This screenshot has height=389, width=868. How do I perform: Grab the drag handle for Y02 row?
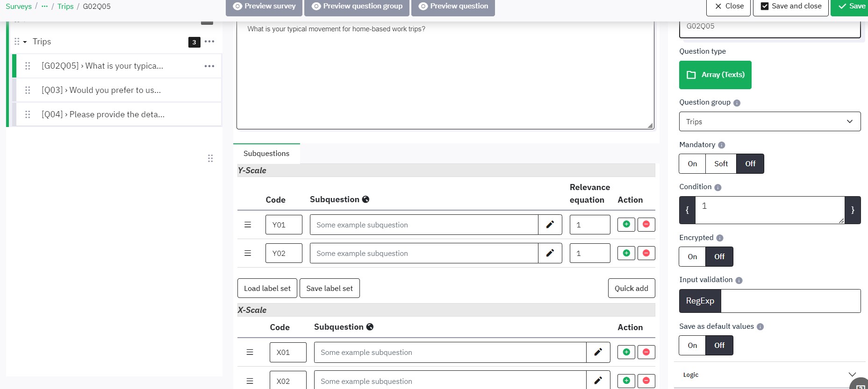248,253
